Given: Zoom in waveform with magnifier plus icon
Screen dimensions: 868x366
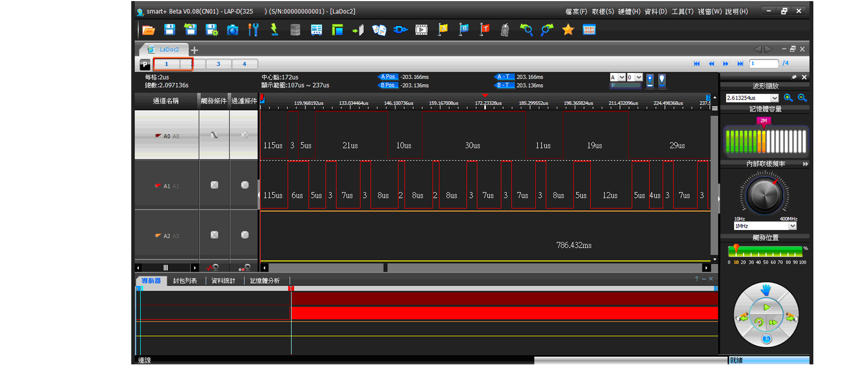Looking at the screenshot, I should (788, 98).
